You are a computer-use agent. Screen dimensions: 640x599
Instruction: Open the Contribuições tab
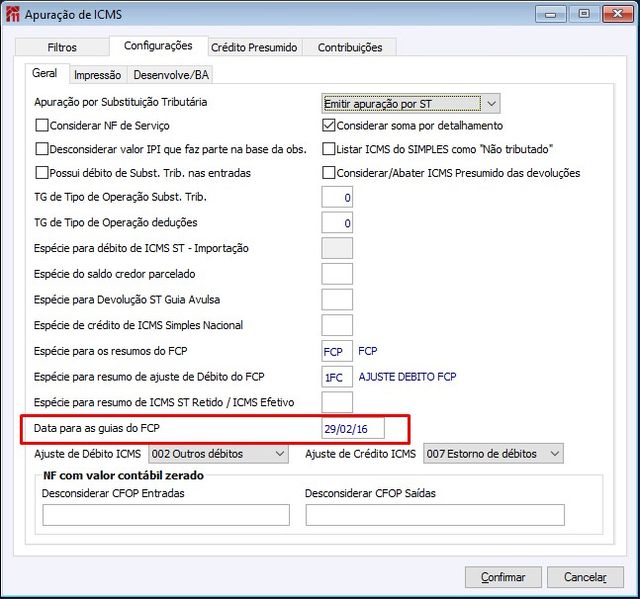[350, 47]
